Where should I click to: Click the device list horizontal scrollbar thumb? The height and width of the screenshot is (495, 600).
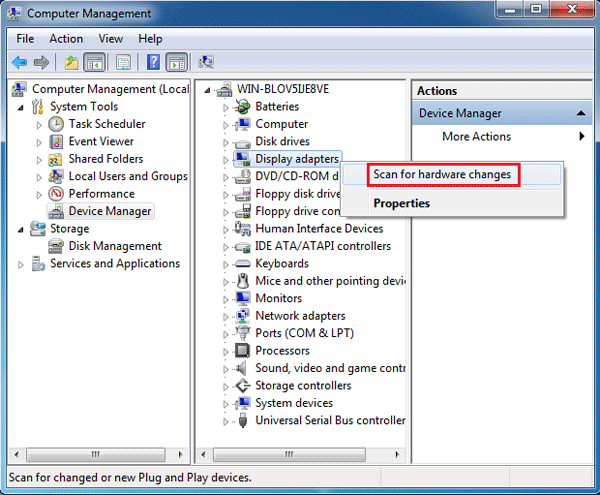click(x=289, y=454)
